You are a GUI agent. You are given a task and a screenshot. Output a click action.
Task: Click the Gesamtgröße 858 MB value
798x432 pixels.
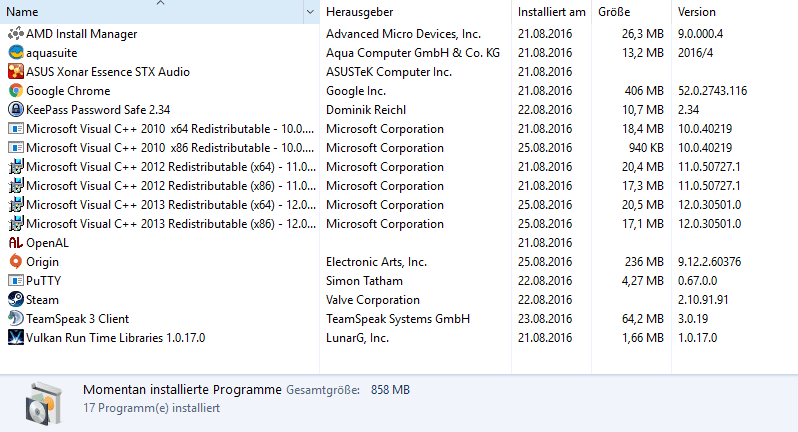tap(390, 390)
